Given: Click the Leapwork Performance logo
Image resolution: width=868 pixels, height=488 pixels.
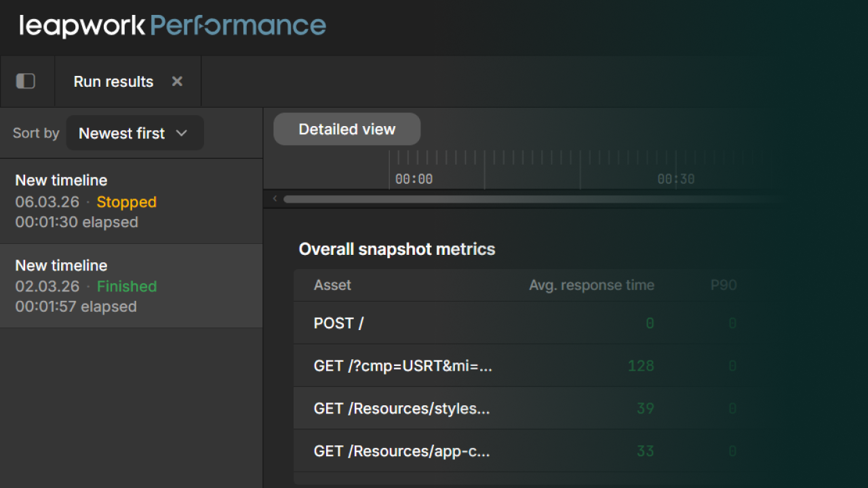Looking at the screenshot, I should pyautogui.click(x=173, y=26).
